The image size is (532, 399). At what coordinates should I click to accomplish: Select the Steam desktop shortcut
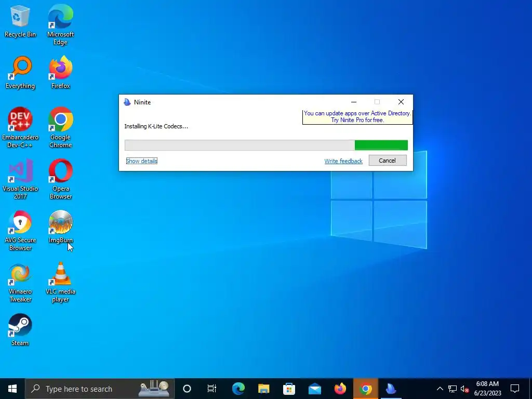pyautogui.click(x=20, y=330)
